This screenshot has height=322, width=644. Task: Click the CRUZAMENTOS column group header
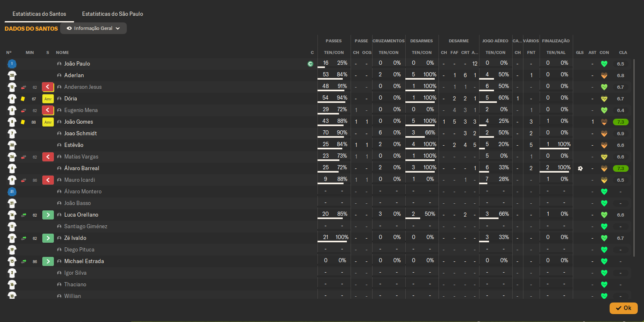pos(389,41)
